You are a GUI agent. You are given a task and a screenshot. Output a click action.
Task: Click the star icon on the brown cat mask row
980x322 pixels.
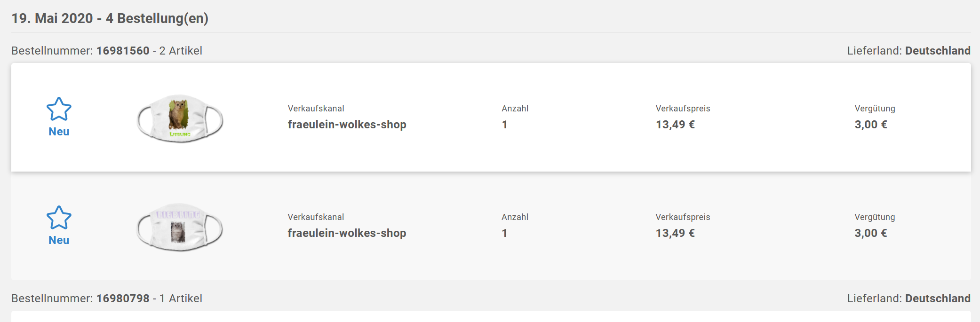[59, 109]
